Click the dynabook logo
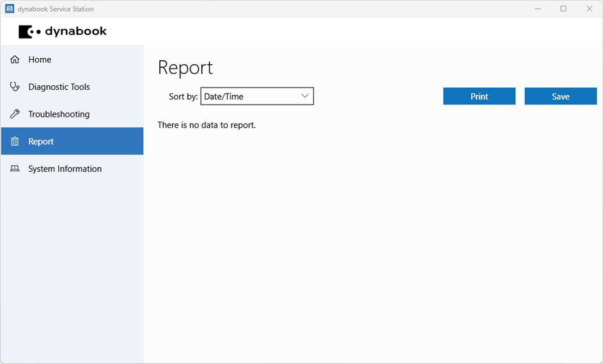The image size is (603, 364). coord(62,31)
